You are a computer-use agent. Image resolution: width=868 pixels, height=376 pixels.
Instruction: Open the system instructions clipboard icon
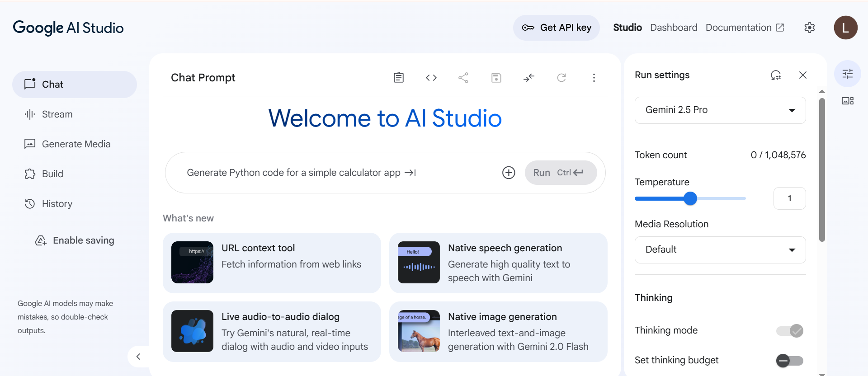click(x=398, y=78)
